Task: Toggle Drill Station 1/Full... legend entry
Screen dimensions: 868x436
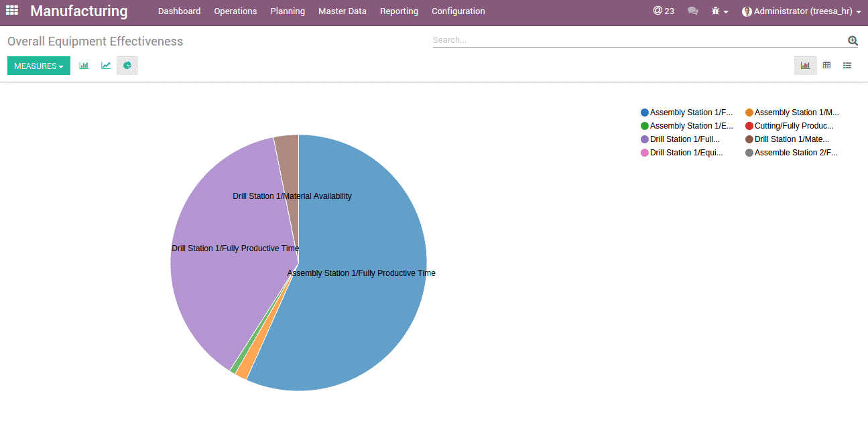Action: [x=680, y=139]
